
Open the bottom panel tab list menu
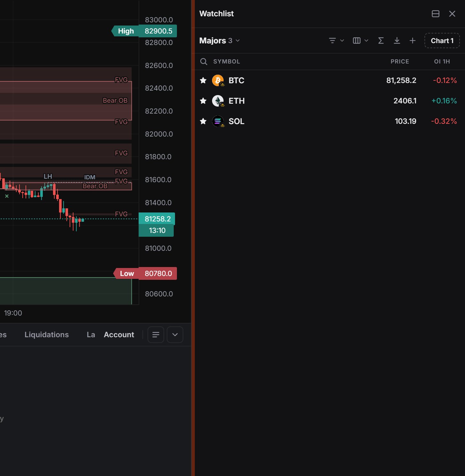pos(156,335)
